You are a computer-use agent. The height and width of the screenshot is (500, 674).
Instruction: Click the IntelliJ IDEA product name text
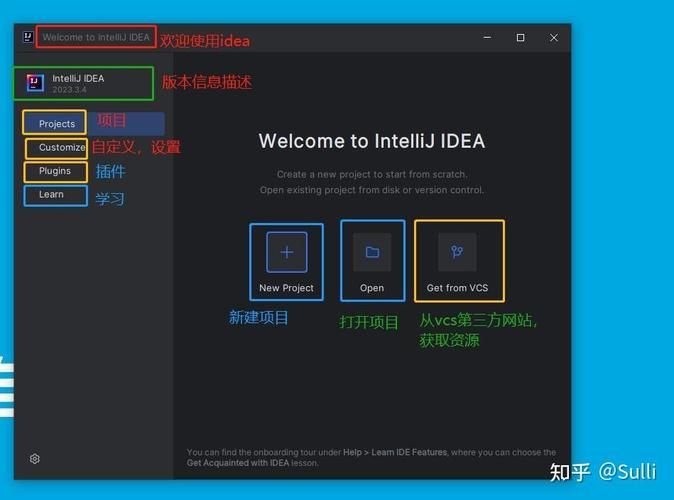(78, 79)
